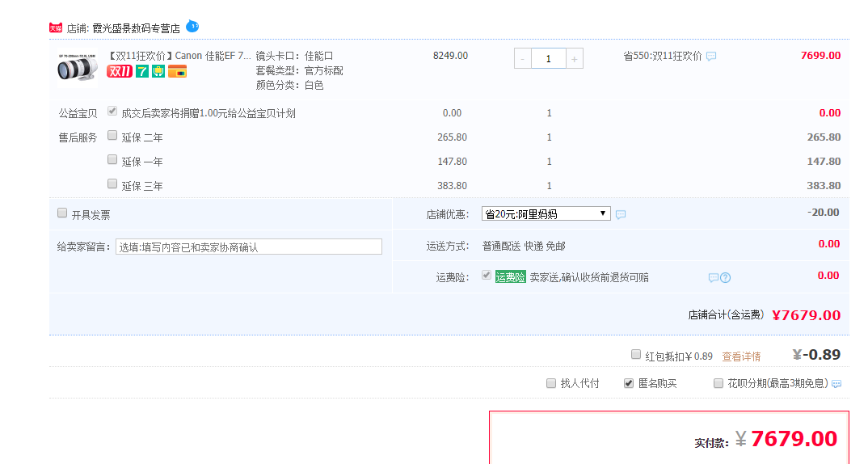Open the Canon lens product thumbnail

pyautogui.click(x=78, y=70)
